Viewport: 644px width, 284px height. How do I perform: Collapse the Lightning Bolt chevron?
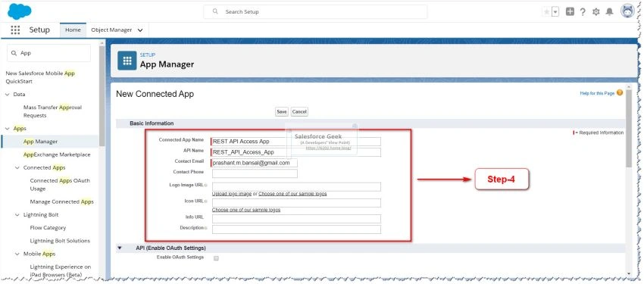pos(17,214)
